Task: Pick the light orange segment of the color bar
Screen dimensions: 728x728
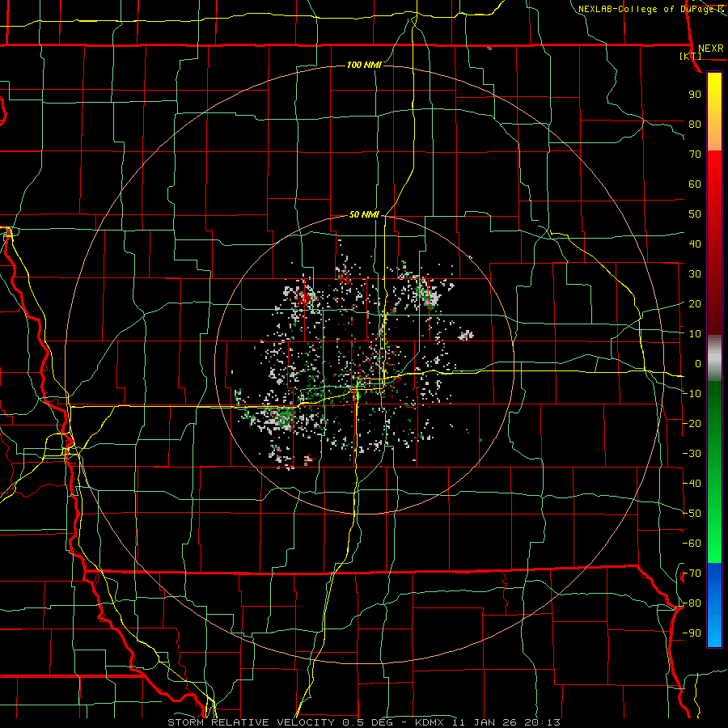Action: (714, 137)
